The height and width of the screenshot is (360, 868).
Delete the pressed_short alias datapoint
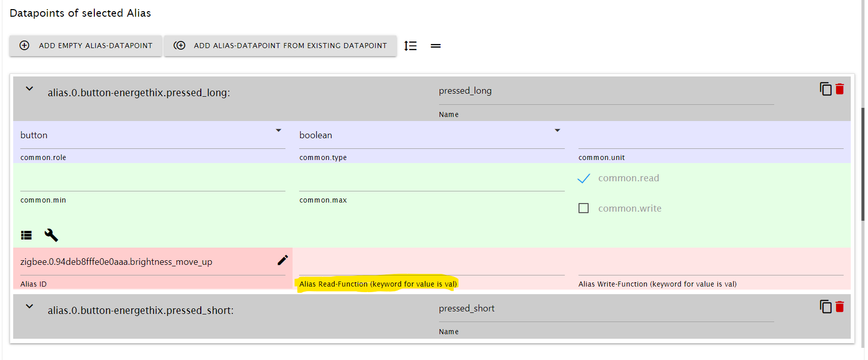(x=840, y=307)
